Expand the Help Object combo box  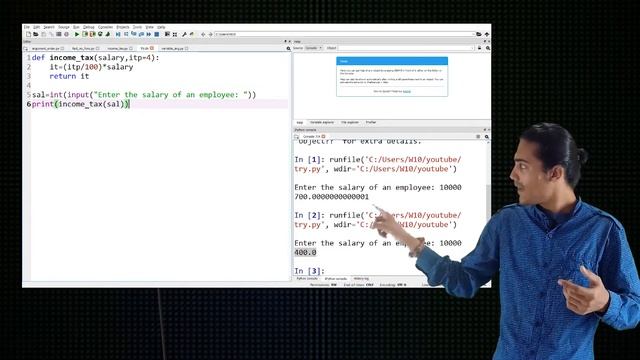(473, 48)
